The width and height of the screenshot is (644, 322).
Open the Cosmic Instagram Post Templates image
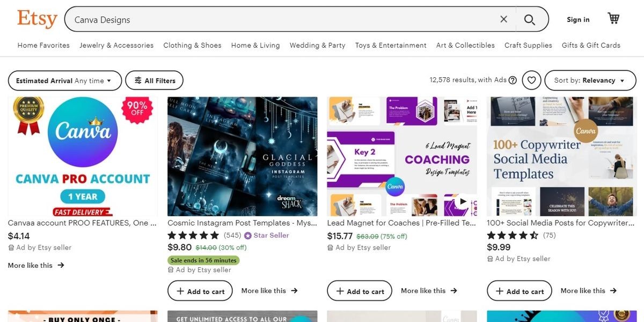coord(243,156)
